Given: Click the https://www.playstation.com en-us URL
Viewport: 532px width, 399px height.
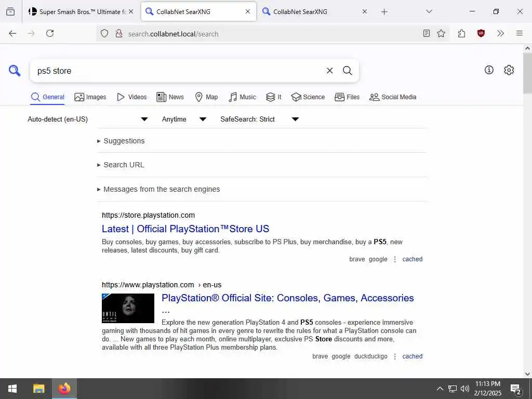Looking at the screenshot, I should [x=162, y=285].
